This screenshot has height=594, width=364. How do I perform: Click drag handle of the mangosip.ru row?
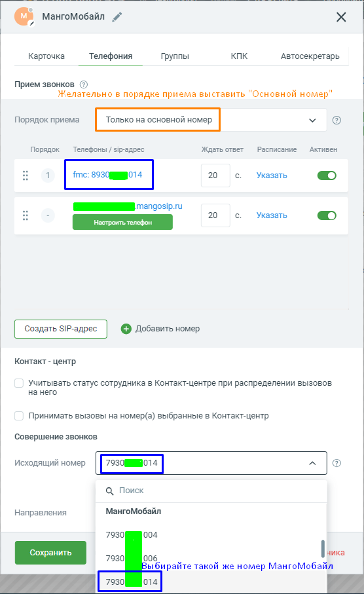26,215
